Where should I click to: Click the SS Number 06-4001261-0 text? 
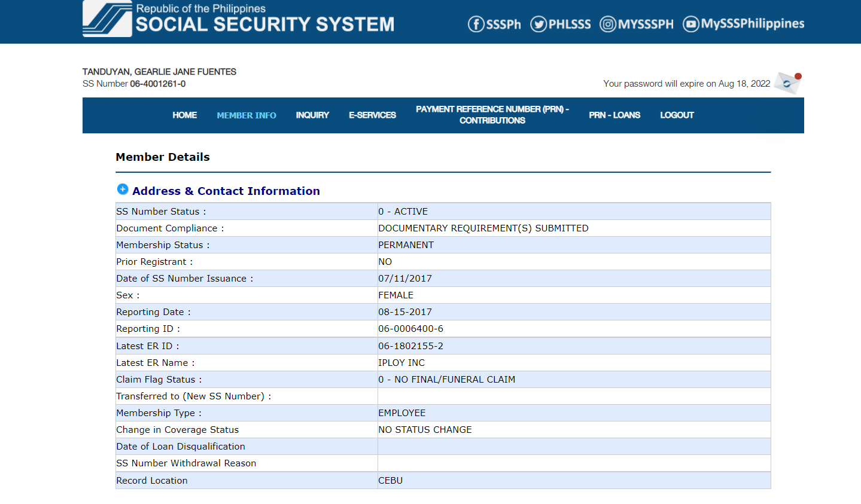(157, 84)
